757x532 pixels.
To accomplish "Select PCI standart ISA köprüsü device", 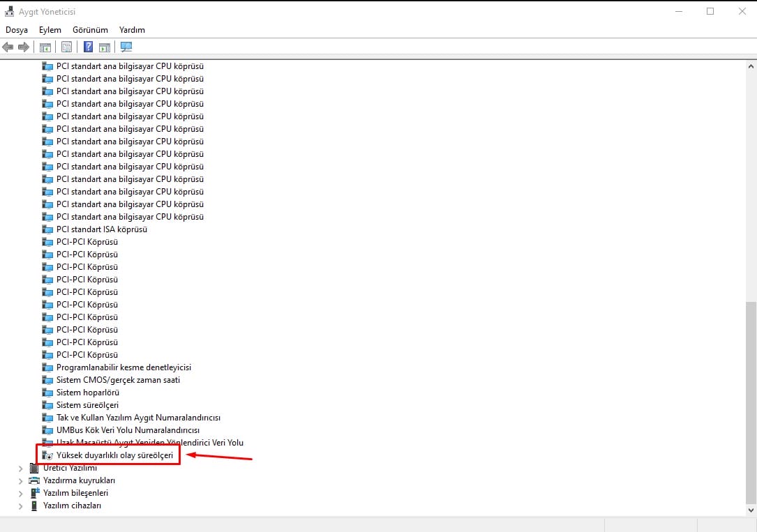I will click(102, 229).
